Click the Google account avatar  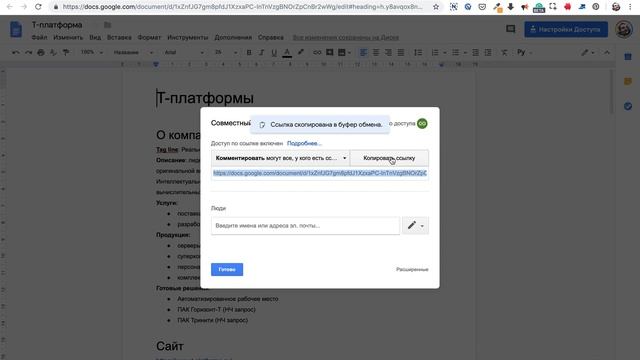point(624,29)
